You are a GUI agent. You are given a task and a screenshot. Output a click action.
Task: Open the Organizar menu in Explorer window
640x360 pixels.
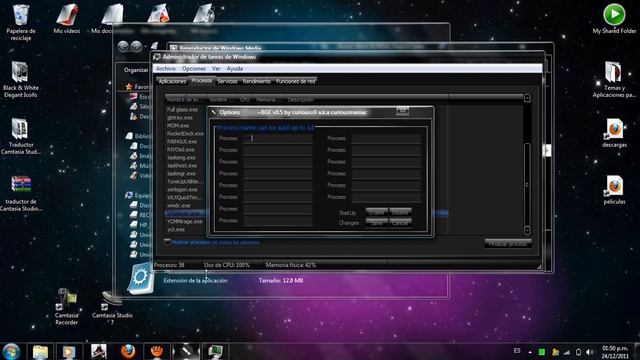click(136, 70)
